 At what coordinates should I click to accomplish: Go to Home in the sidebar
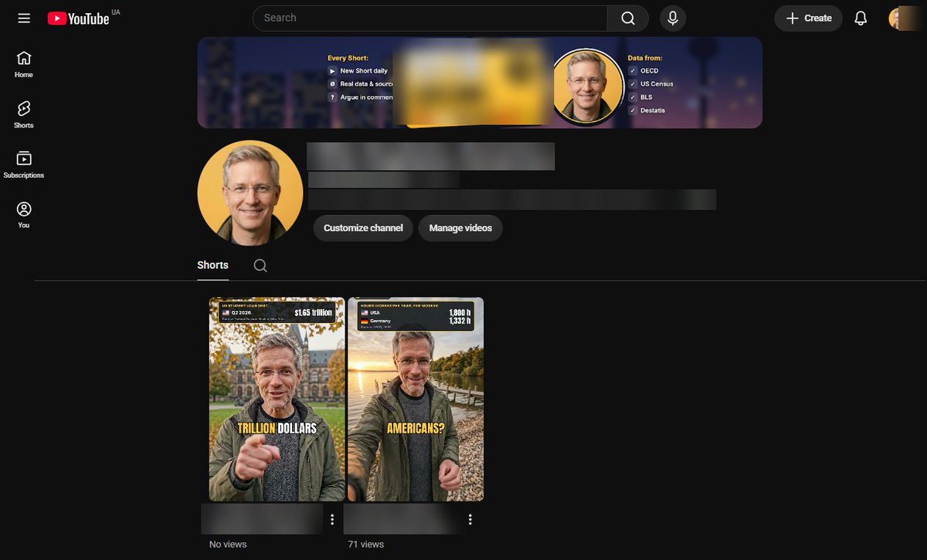click(24, 64)
